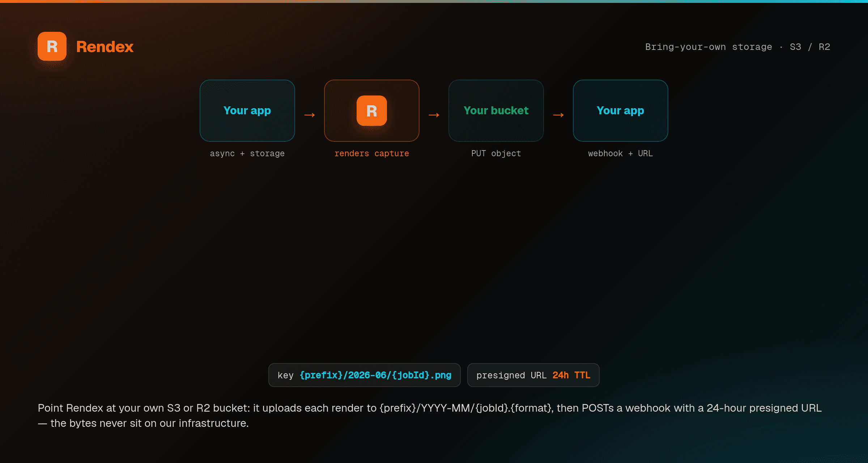Select the 'Your bucket' card
The width and height of the screenshot is (868, 463).
[496, 111]
